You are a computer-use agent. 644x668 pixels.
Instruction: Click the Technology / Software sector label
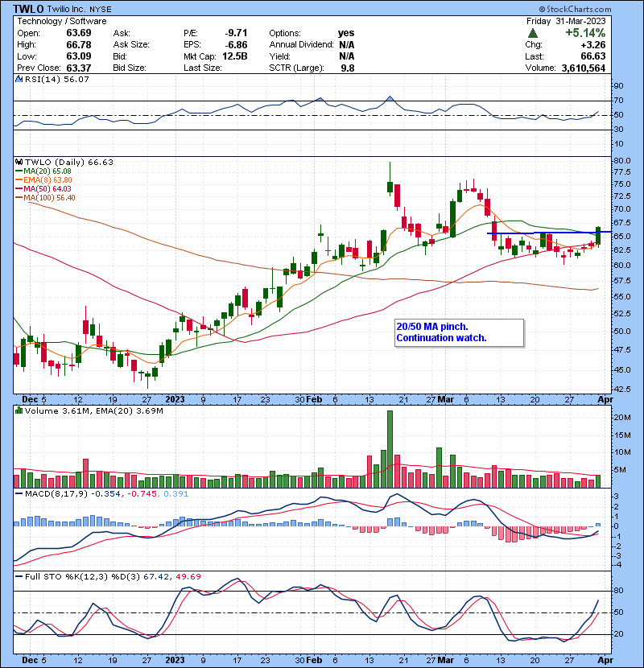coord(62,21)
